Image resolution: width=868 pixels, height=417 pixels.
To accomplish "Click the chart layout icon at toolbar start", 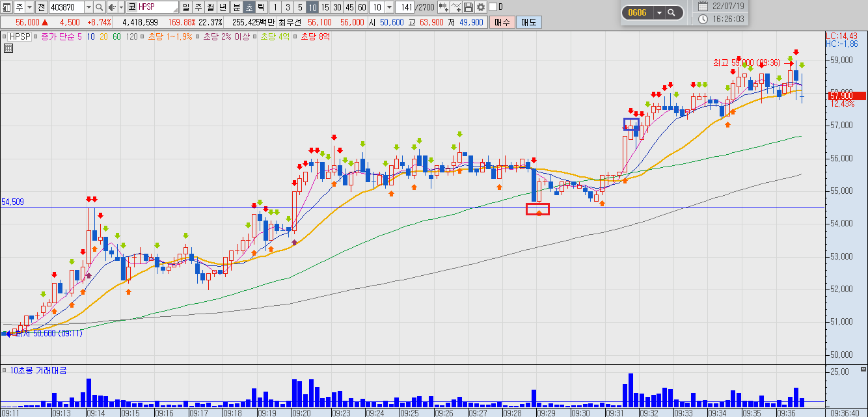I will [x=7, y=7].
